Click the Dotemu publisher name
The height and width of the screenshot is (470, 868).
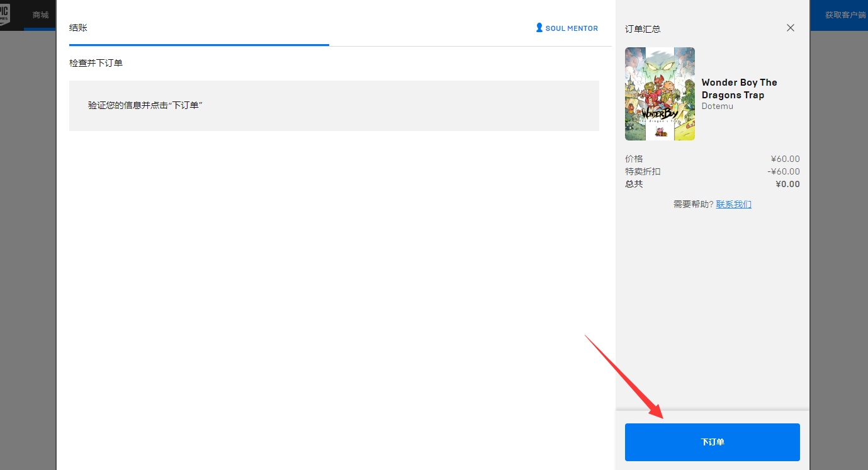[x=718, y=106]
